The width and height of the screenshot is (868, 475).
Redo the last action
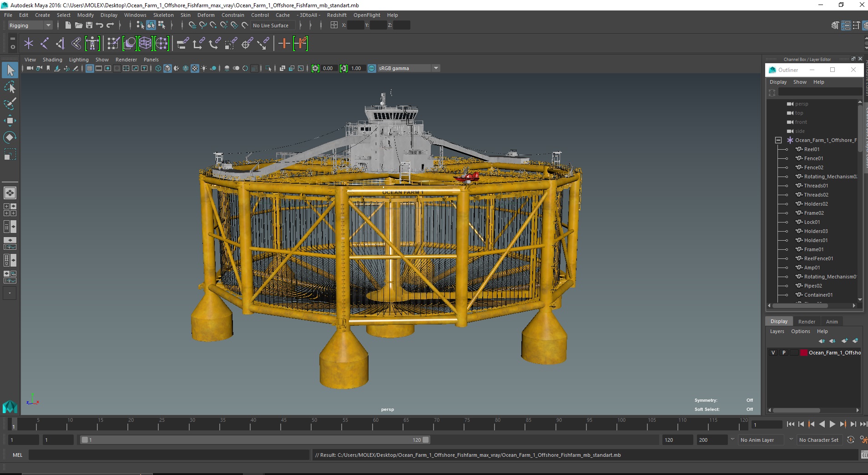(110, 25)
